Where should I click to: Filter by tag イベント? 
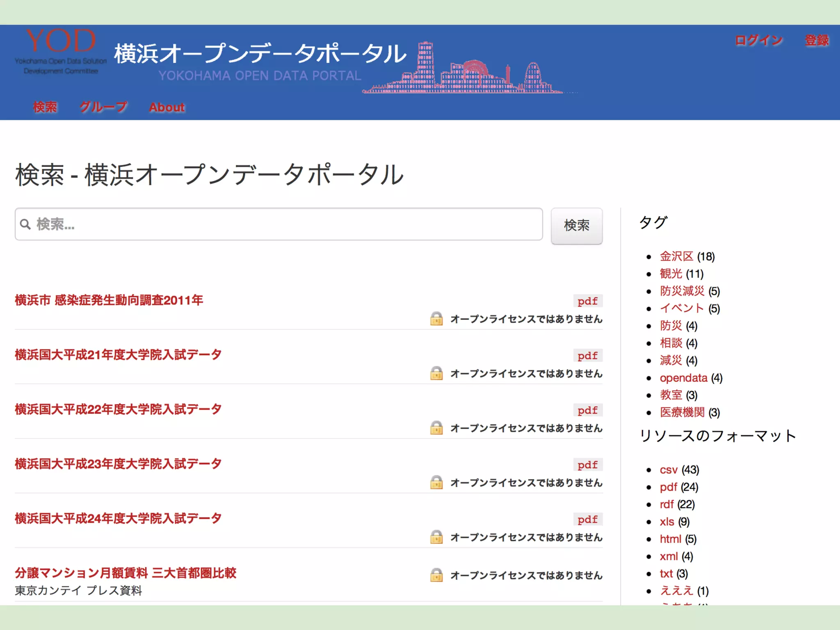coord(682,308)
